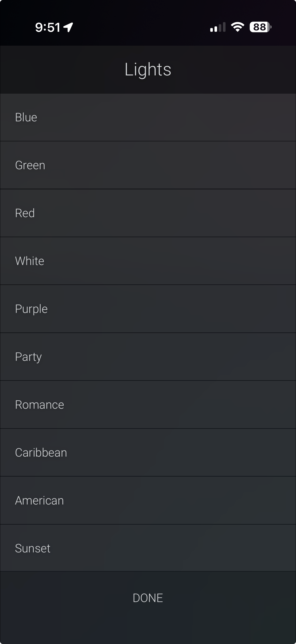Tap the Lights header title

[148, 69]
